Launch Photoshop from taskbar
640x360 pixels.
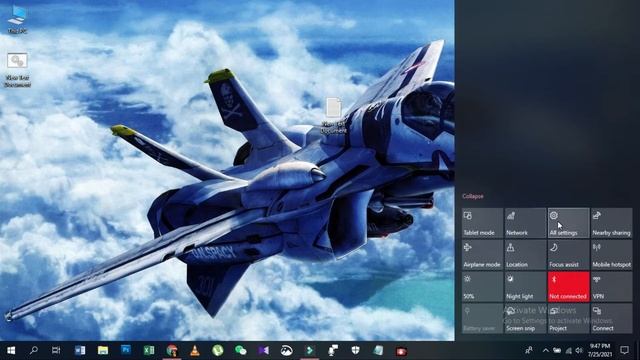[x=126, y=350]
